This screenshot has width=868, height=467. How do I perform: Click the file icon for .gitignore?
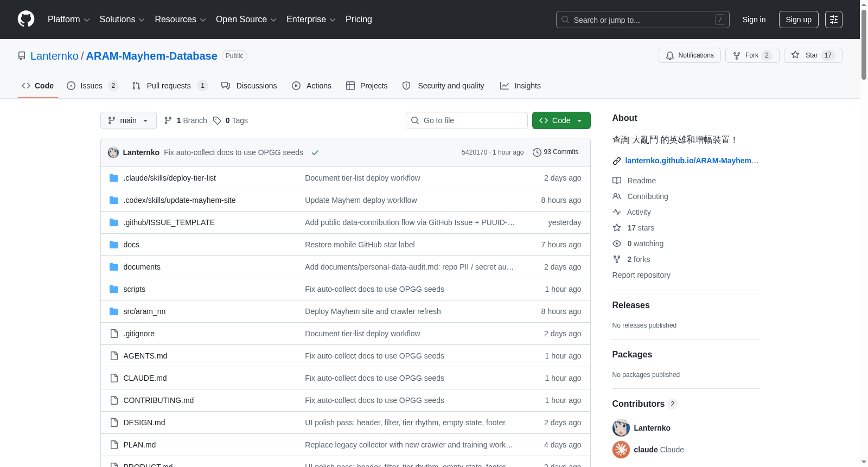[114, 334]
